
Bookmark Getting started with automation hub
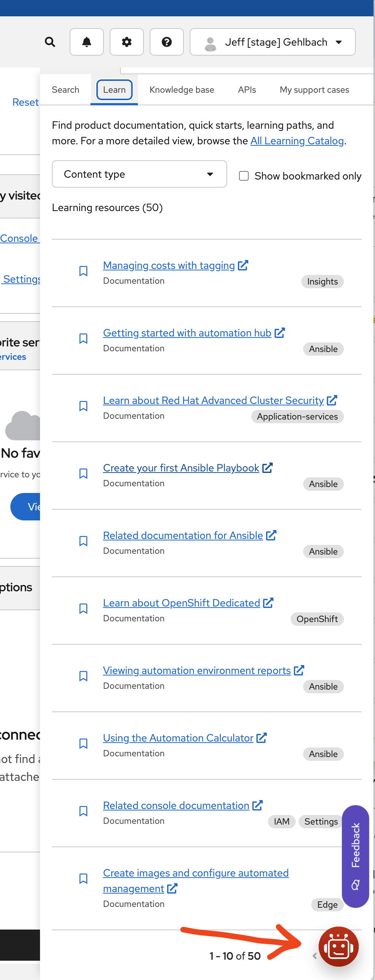click(x=83, y=339)
